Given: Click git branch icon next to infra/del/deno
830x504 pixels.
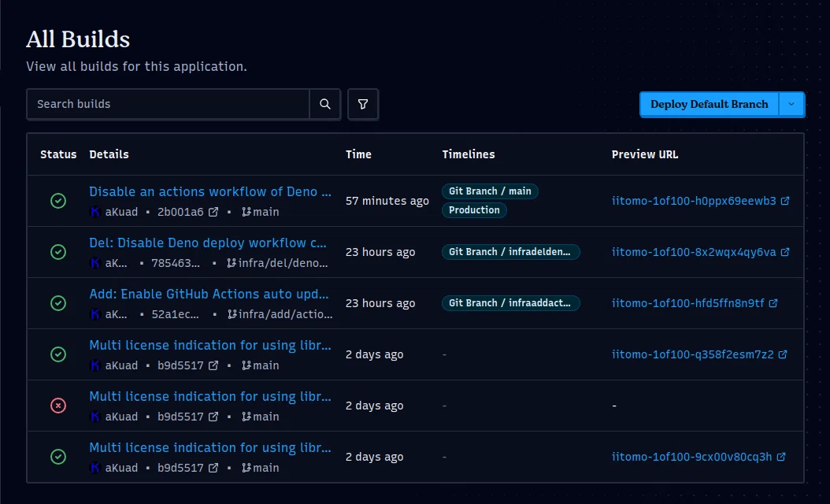Looking at the screenshot, I should pos(232,263).
